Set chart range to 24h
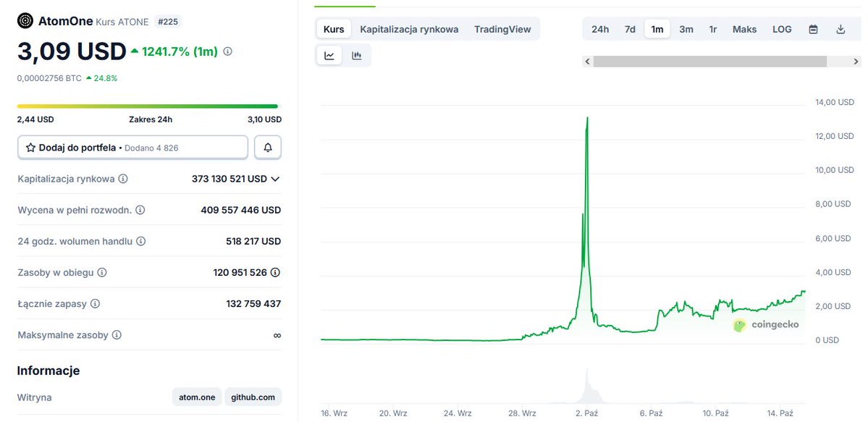The height and width of the screenshot is (422, 868). coord(600,30)
